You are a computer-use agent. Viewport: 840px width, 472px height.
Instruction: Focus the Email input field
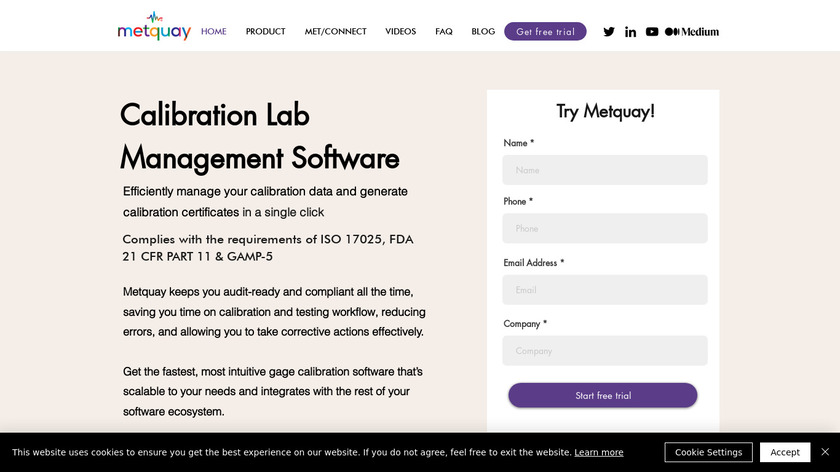click(605, 290)
